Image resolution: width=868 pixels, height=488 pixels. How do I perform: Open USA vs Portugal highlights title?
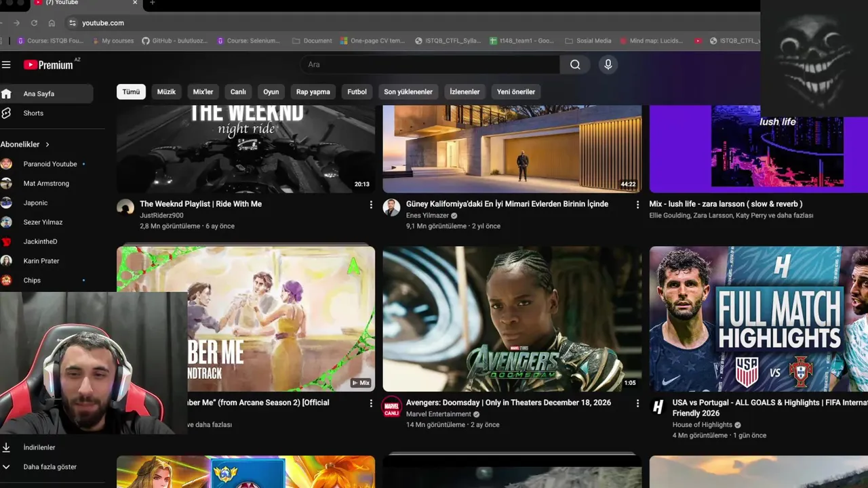click(770, 407)
